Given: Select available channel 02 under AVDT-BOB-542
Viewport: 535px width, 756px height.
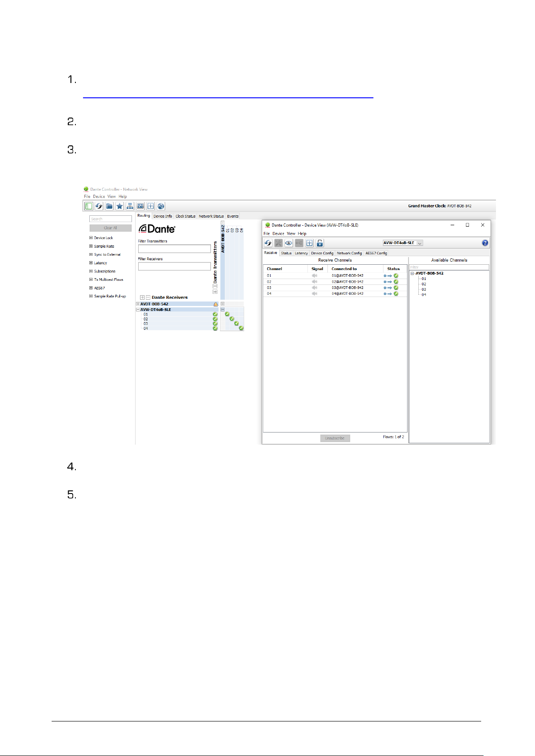Looking at the screenshot, I should pos(424,284).
